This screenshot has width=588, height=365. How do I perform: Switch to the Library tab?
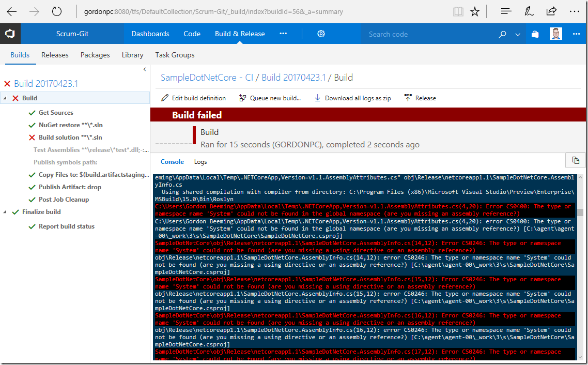[x=132, y=55]
